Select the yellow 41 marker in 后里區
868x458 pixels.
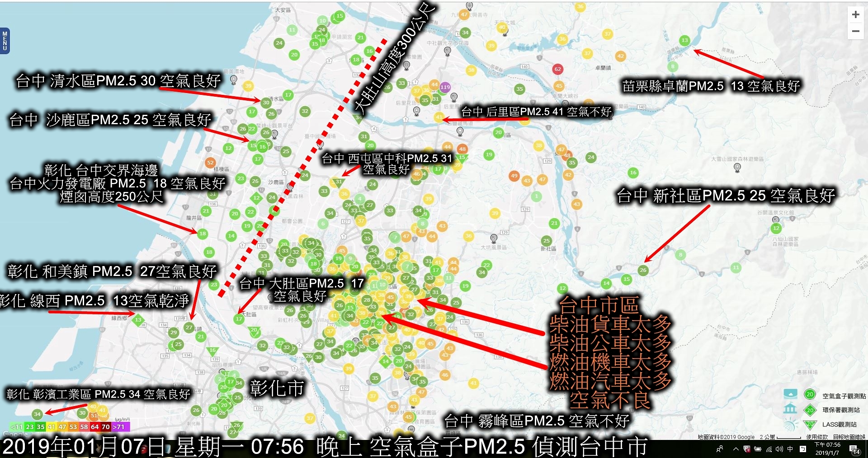(439, 117)
